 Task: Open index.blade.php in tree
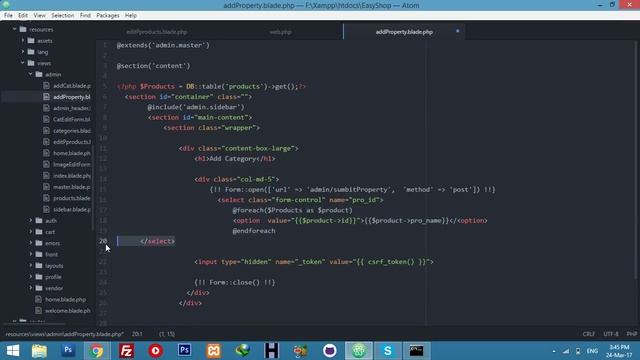click(x=72, y=176)
